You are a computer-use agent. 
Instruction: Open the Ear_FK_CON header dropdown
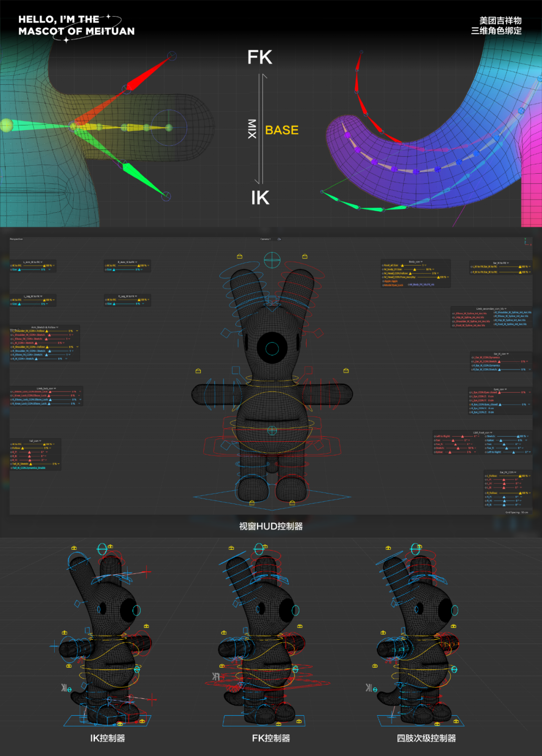(x=515, y=472)
